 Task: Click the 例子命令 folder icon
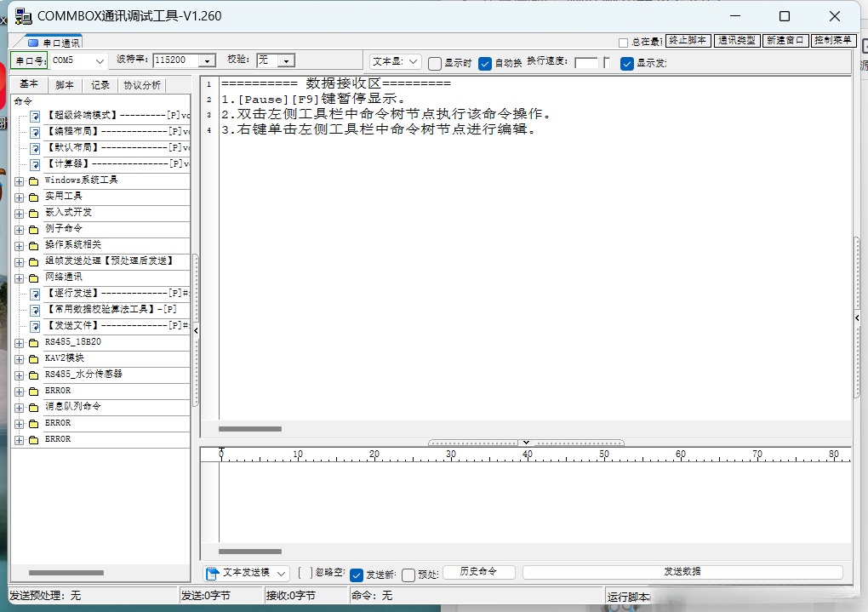coord(34,229)
